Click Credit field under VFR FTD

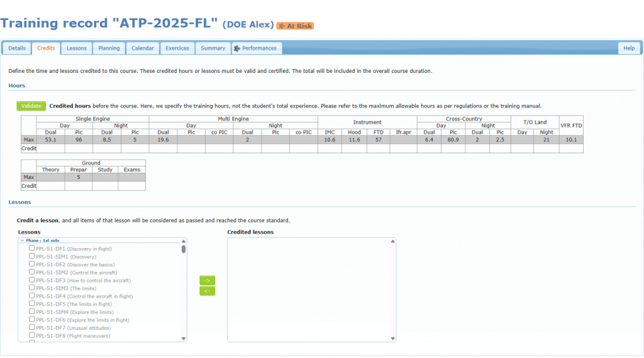click(x=571, y=148)
